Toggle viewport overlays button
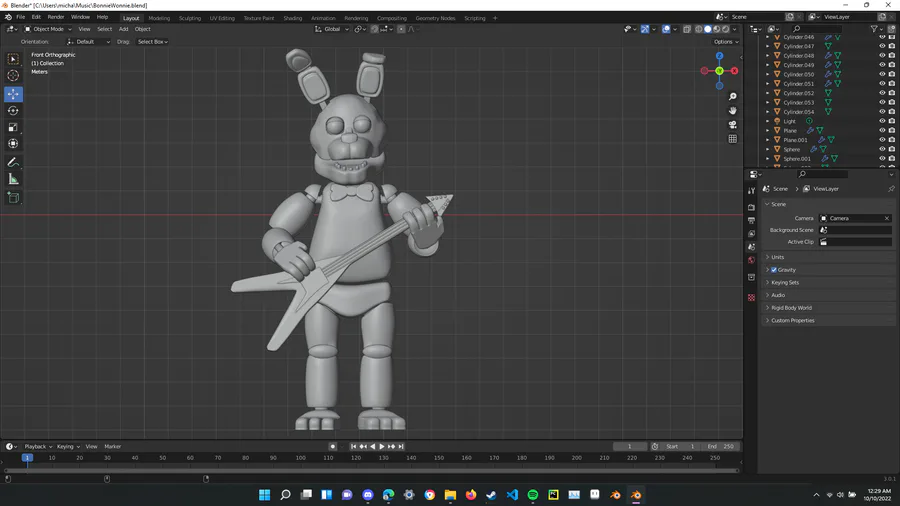This screenshot has height=506, width=900. 666,29
